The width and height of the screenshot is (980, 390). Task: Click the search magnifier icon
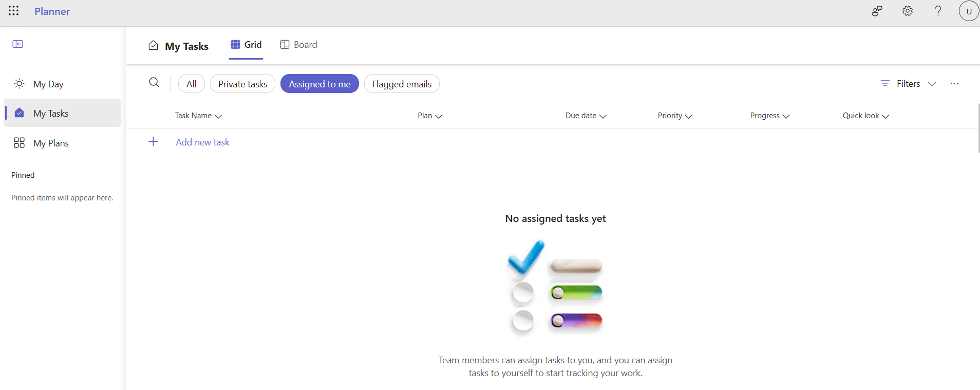pos(154,83)
